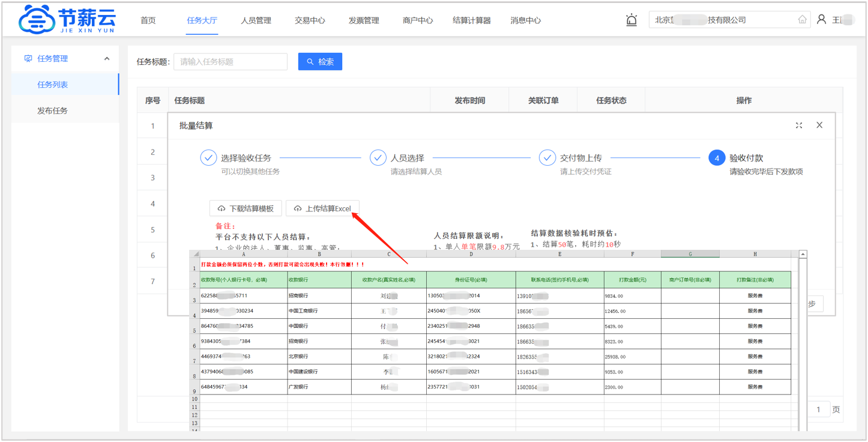
Task: Click the user avatar icon beside 王
Action: click(821, 19)
